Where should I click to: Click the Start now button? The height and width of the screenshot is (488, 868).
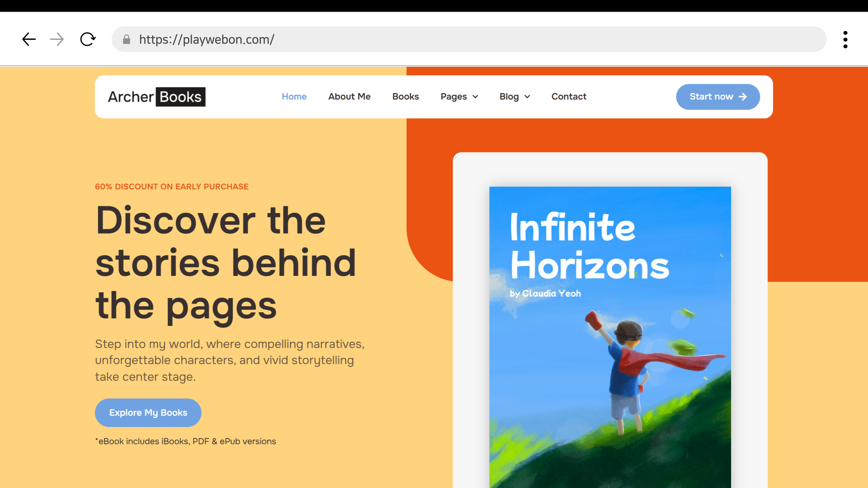point(718,97)
